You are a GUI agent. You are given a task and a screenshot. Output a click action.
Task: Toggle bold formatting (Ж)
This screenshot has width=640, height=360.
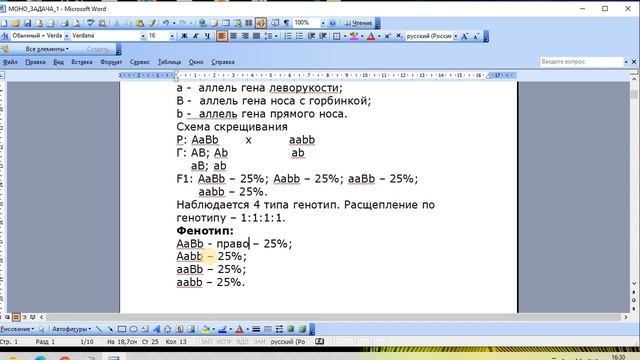point(184,36)
